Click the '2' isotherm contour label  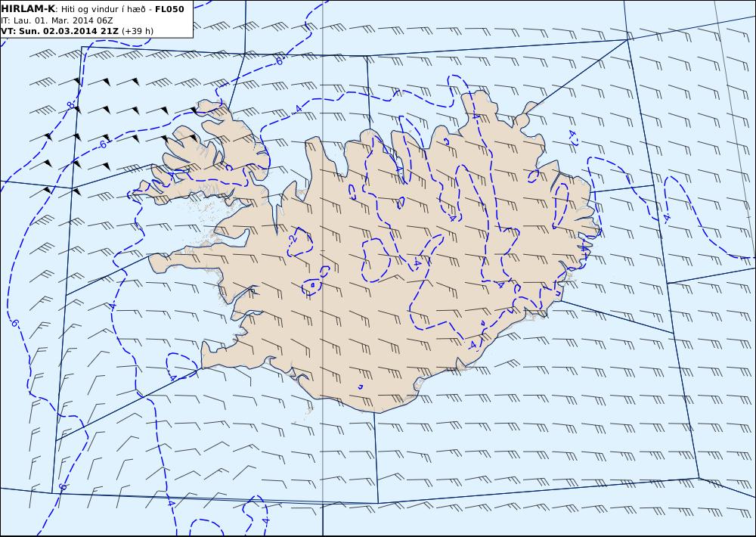(x=293, y=239)
